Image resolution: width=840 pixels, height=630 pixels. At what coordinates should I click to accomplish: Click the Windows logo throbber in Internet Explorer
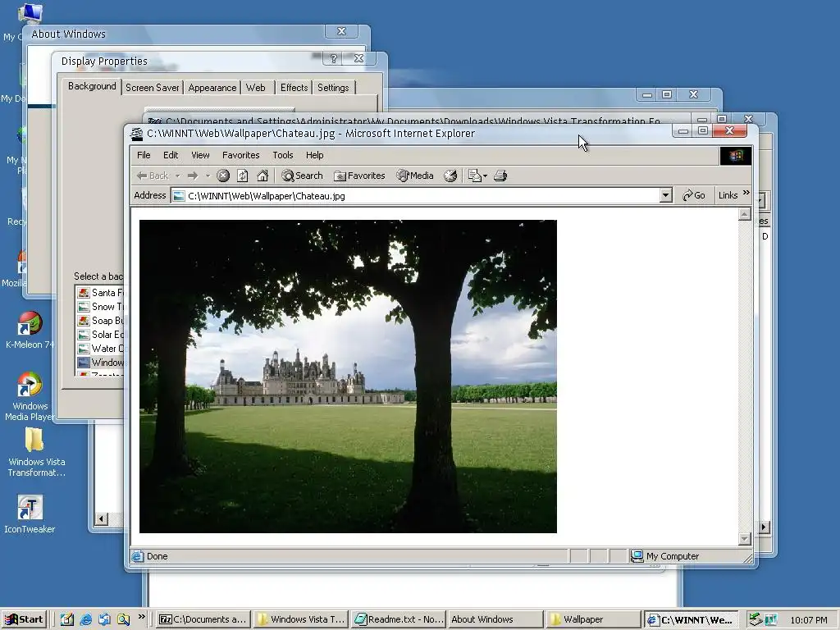735,156
